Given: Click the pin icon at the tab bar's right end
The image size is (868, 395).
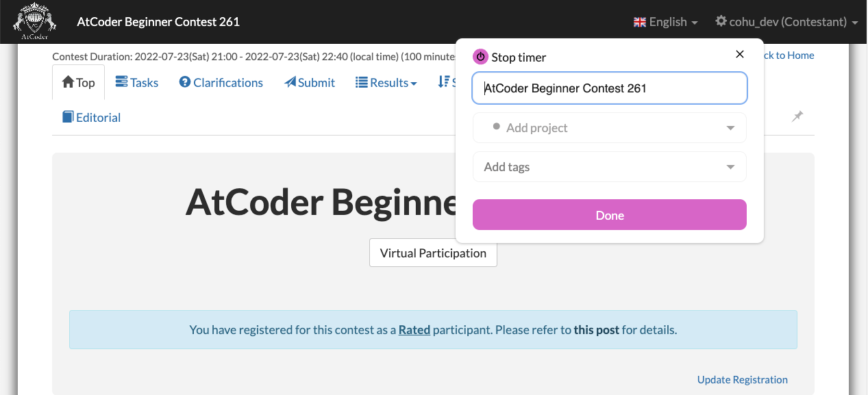Looking at the screenshot, I should point(797,116).
